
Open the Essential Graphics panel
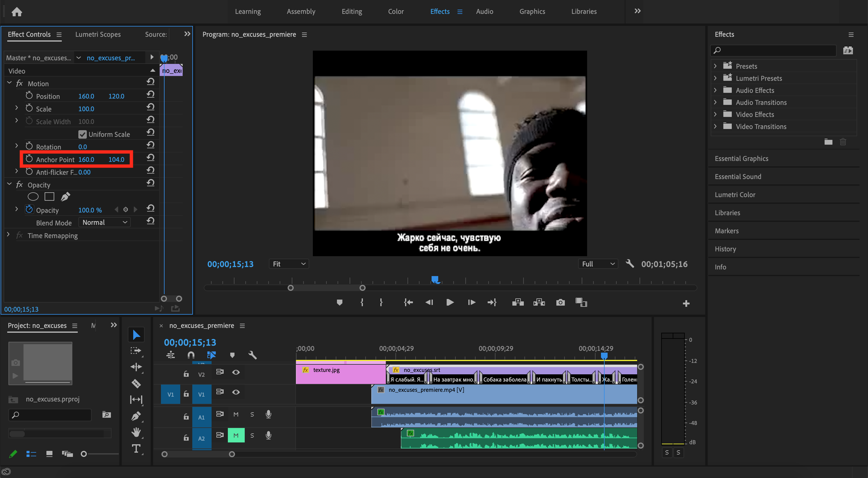coord(741,158)
